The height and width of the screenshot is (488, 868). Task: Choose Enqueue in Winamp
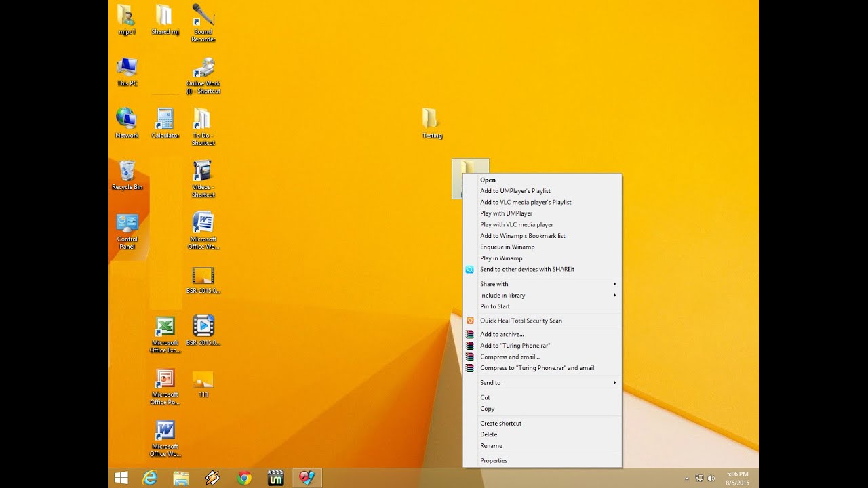[542, 247]
